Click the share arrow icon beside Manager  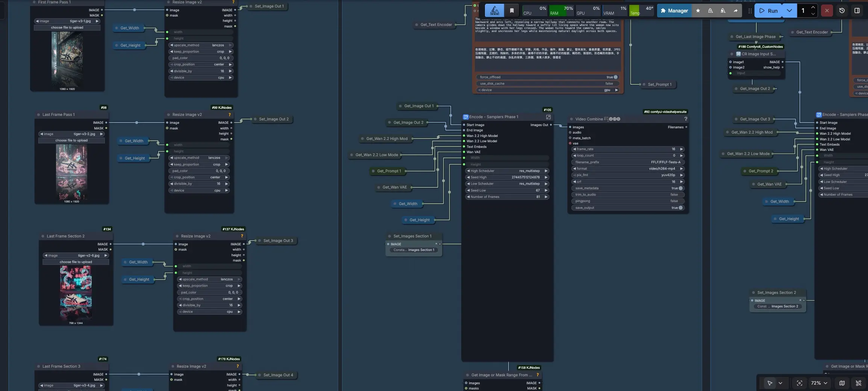point(735,11)
